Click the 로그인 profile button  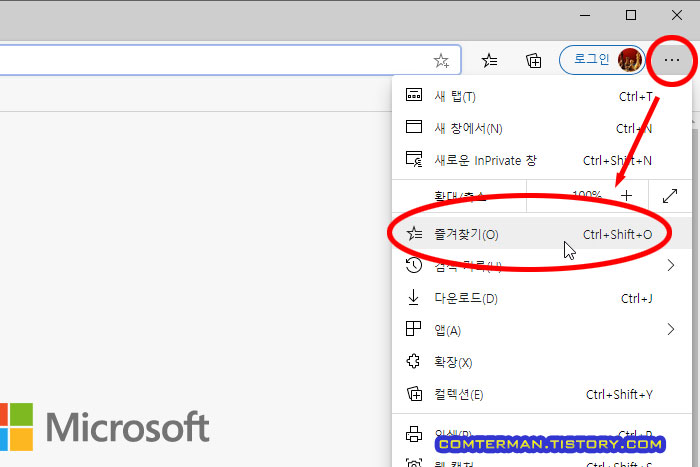602,60
